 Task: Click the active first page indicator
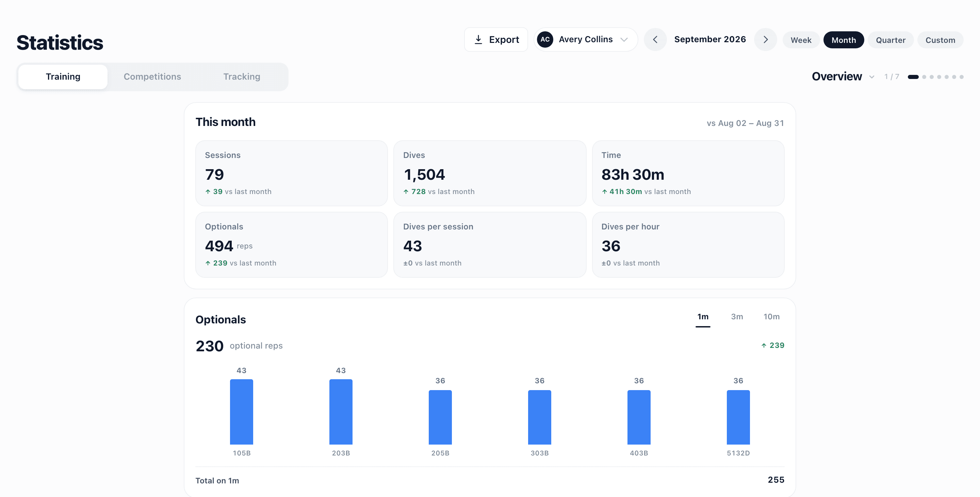[x=913, y=77]
